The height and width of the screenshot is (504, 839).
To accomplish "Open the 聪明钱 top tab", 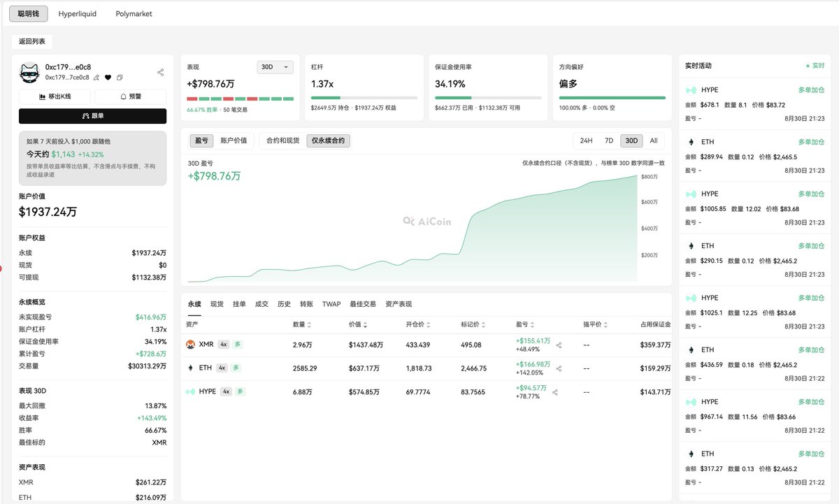I will click(29, 13).
